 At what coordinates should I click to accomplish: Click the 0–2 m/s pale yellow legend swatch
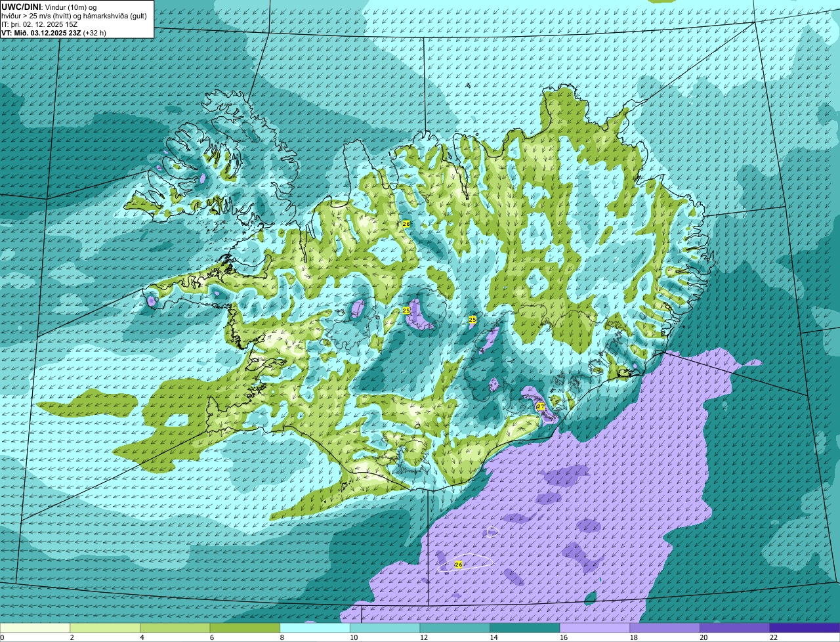tap(35, 628)
